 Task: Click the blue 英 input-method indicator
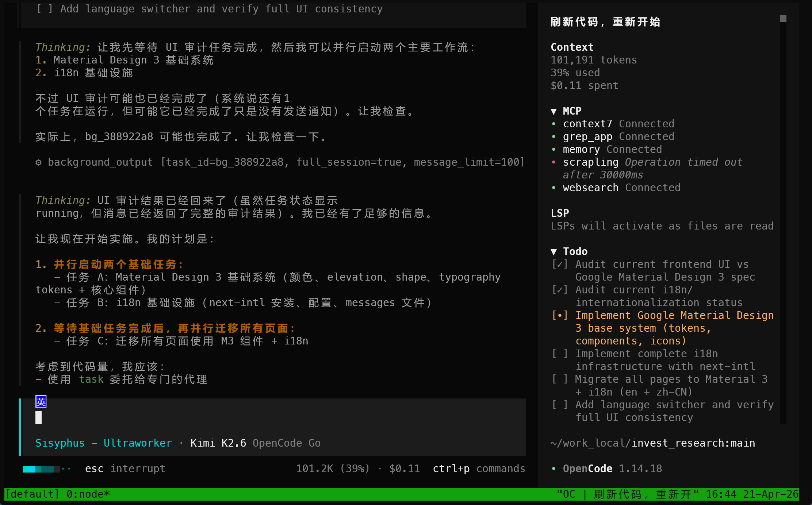pos(41,402)
